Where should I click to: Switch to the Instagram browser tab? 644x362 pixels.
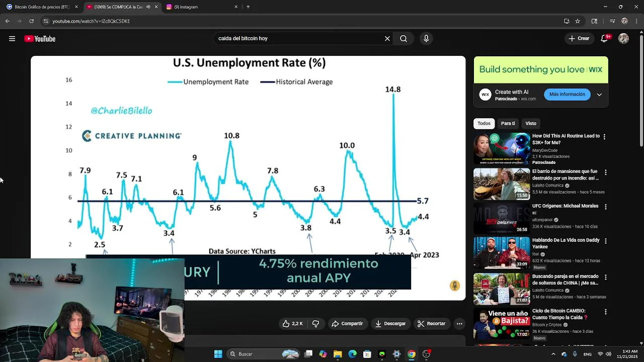[200, 7]
